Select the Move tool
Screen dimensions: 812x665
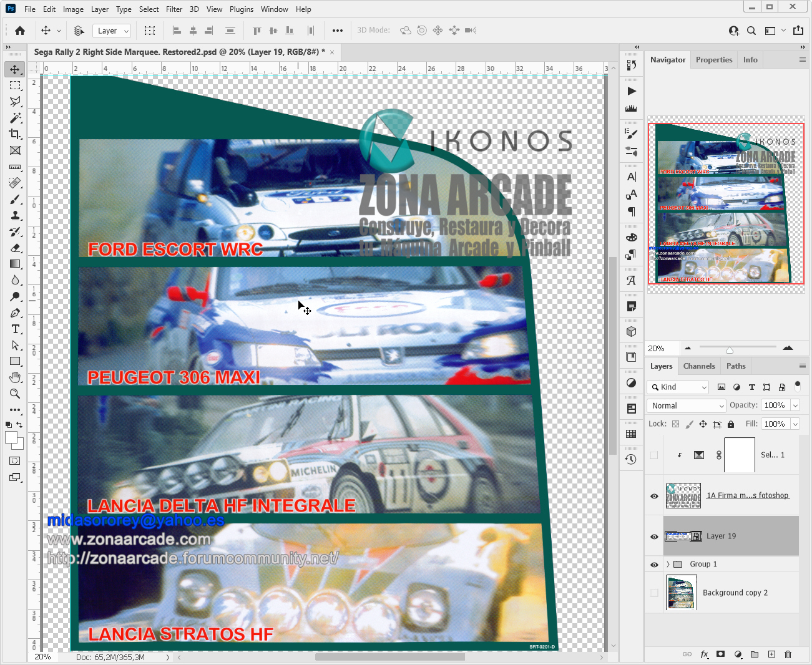click(x=15, y=69)
